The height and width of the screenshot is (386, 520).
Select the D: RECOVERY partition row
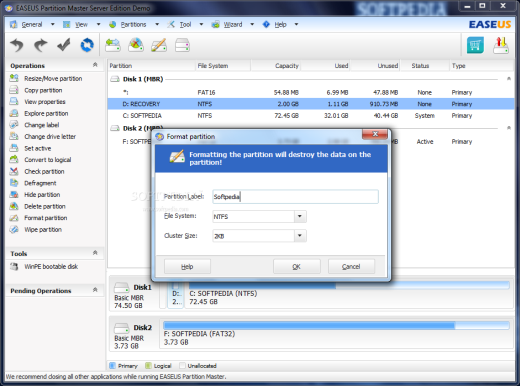click(311, 104)
